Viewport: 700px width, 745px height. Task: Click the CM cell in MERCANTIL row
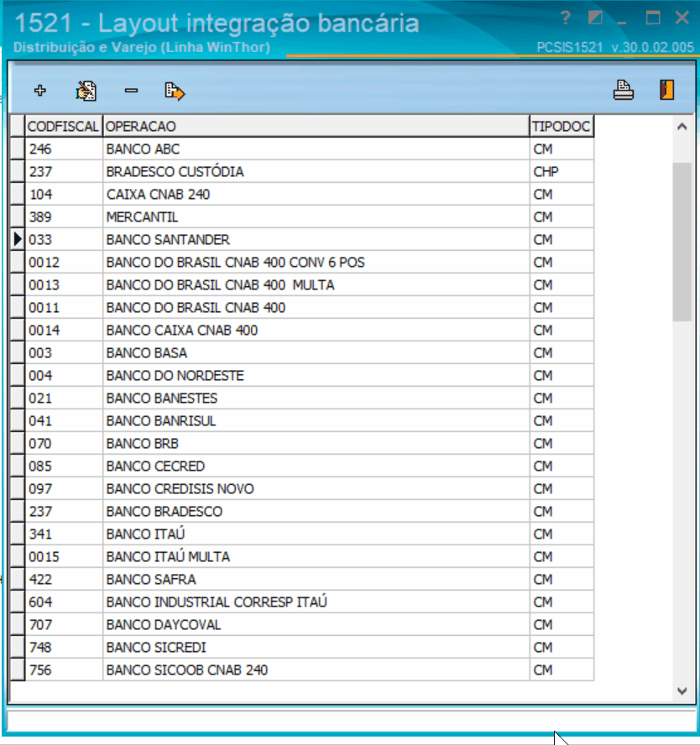coord(562,217)
